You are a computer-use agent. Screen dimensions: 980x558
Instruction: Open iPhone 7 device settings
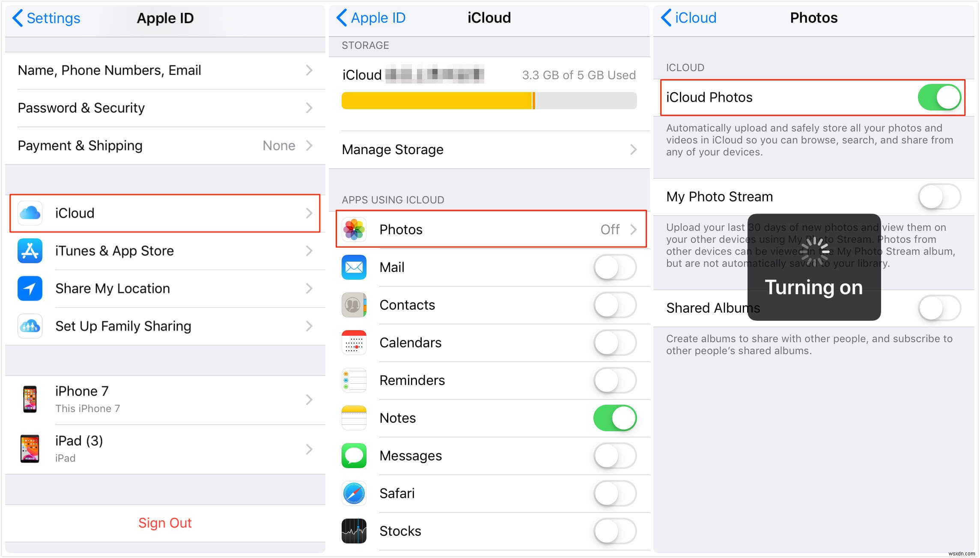pos(164,399)
